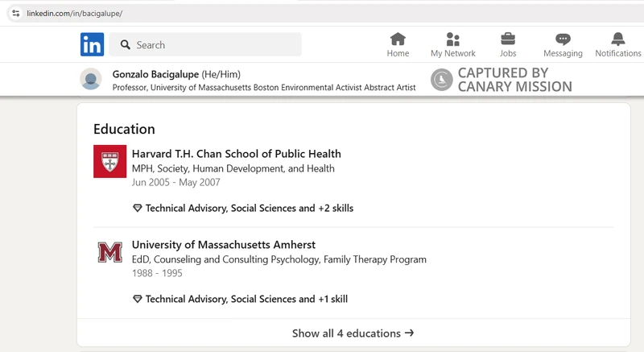644x352 pixels.
Task: Open My Network icon
Action: (x=452, y=39)
